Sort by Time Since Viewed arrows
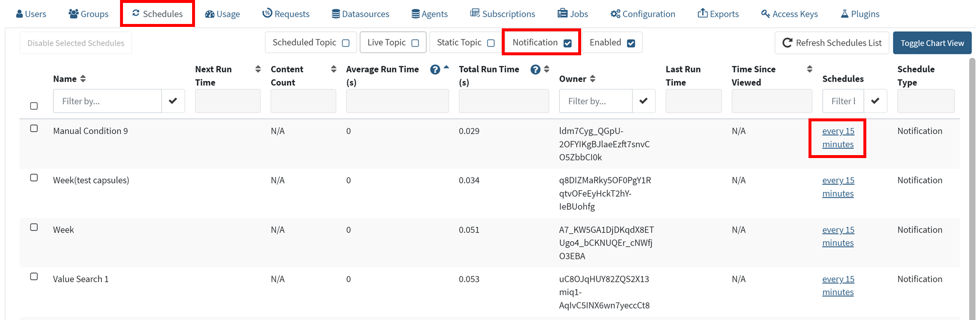 [x=809, y=69]
